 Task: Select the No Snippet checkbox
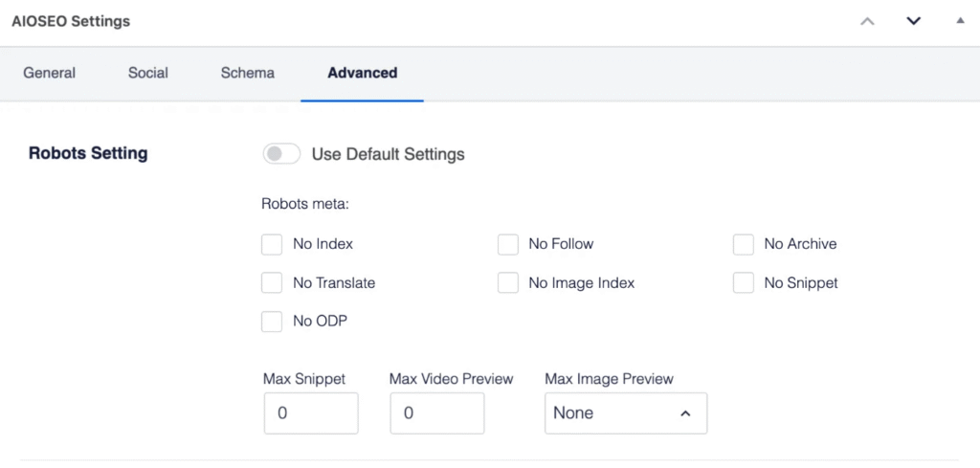tap(744, 283)
